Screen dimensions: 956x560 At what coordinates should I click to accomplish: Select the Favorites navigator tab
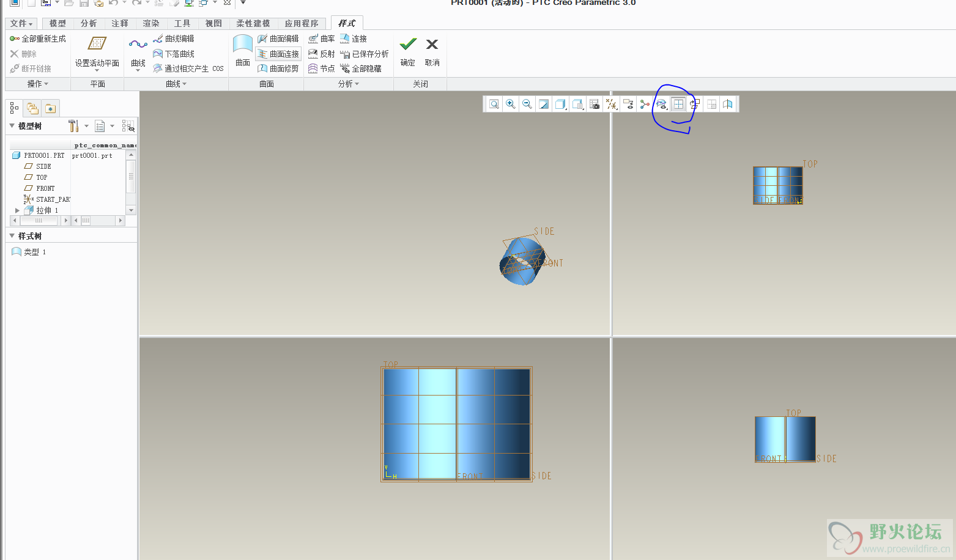click(x=51, y=108)
